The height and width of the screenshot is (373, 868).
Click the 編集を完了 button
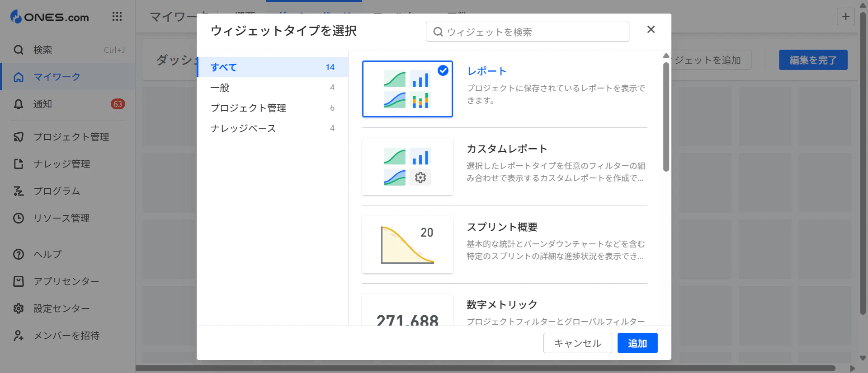point(813,60)
